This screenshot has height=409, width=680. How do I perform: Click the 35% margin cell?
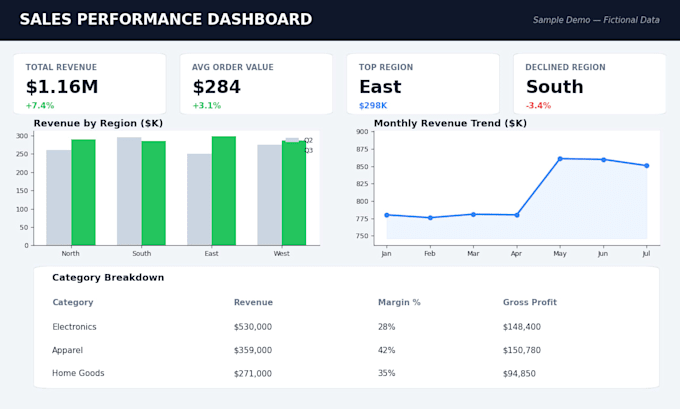386,373
